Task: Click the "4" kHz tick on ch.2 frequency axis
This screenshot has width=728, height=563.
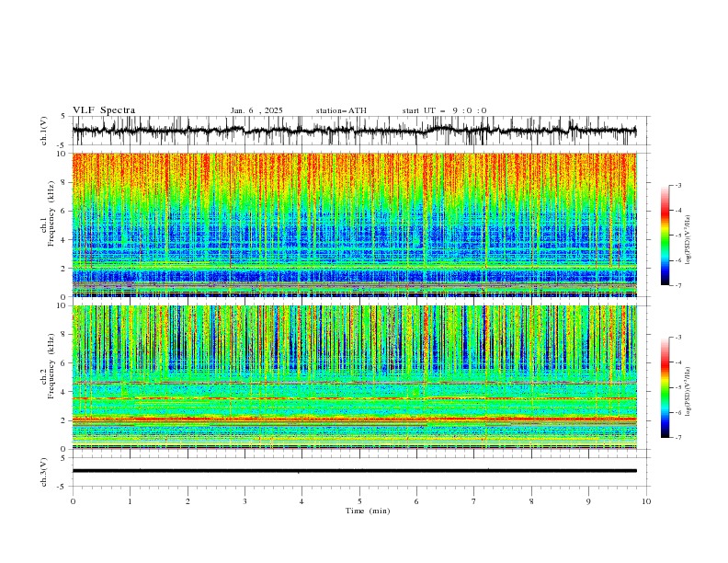Action: 65,392
